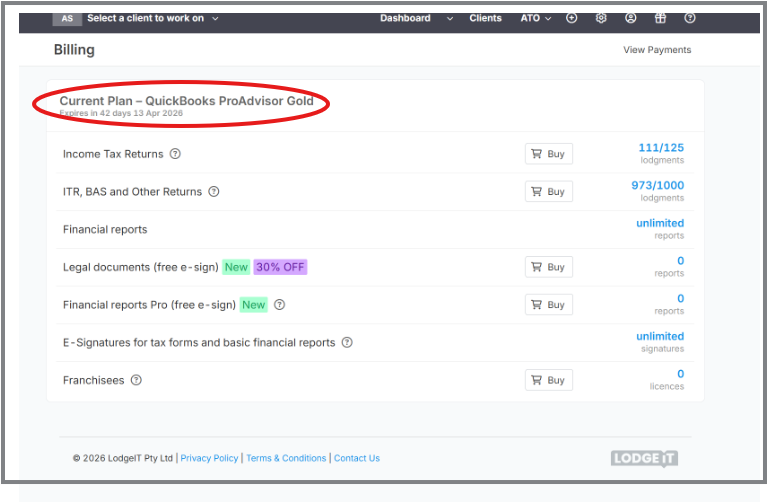Click '© 2026 LodgeIT Pty Ltd' footer text
The image size is (768, 502).
click(123, 458)
